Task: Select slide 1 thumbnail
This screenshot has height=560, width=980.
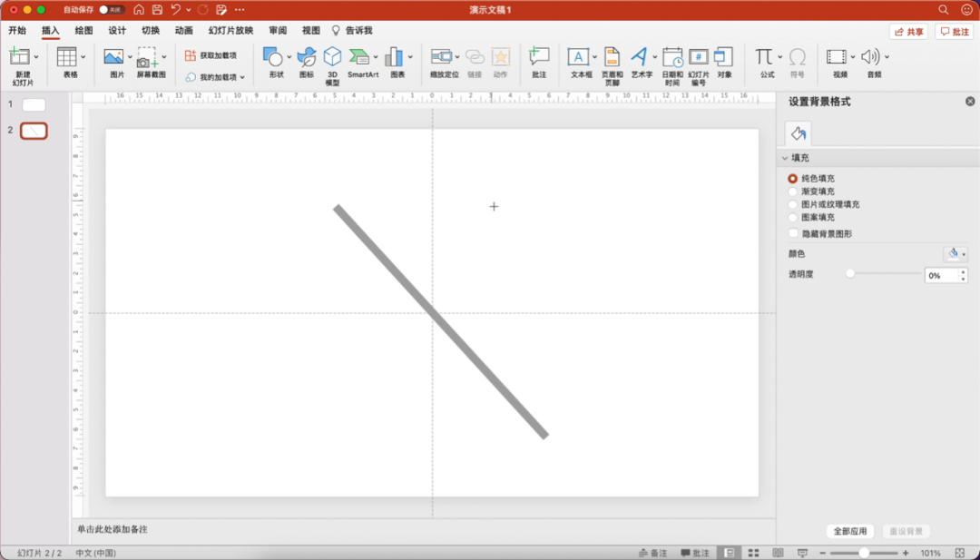Action: click(34, 104)
